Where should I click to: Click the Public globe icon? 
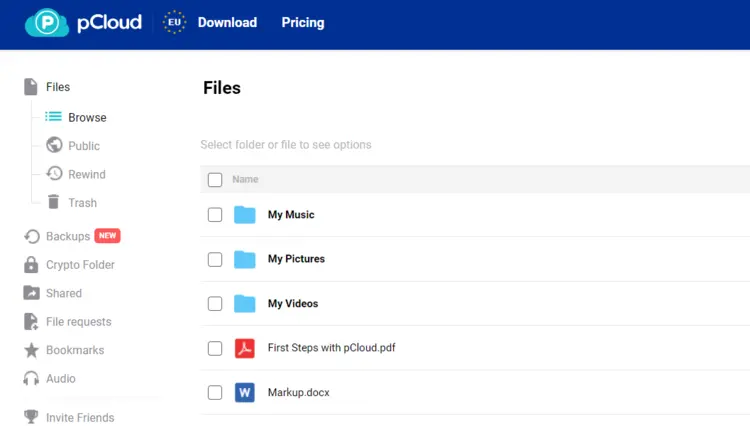pyautogui.click(x=54, y=145)
